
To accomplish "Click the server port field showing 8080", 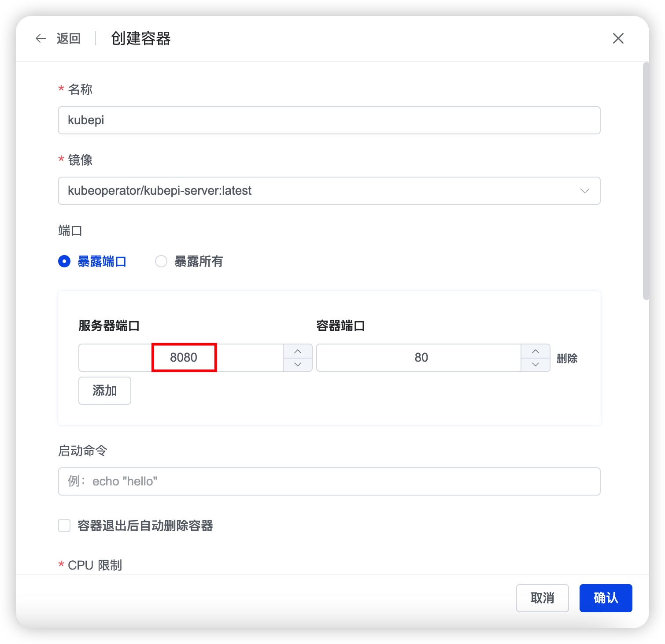I will 184,358.
